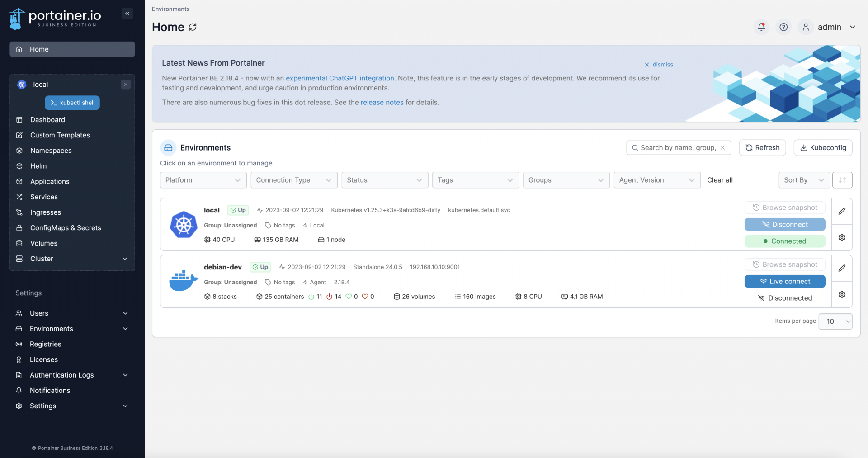Focus the Search by name, group field
This screenshot has height=458, width=868.
(678, 148)
